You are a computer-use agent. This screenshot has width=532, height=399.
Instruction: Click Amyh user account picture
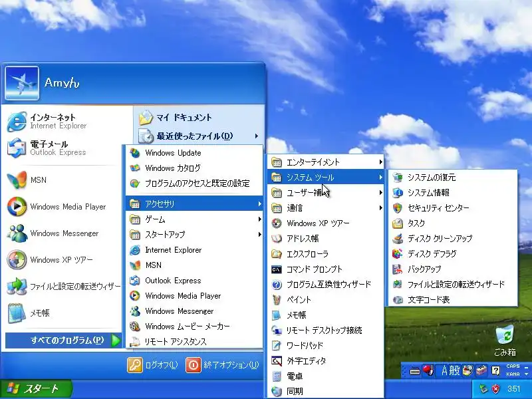[x=22, y=83]
